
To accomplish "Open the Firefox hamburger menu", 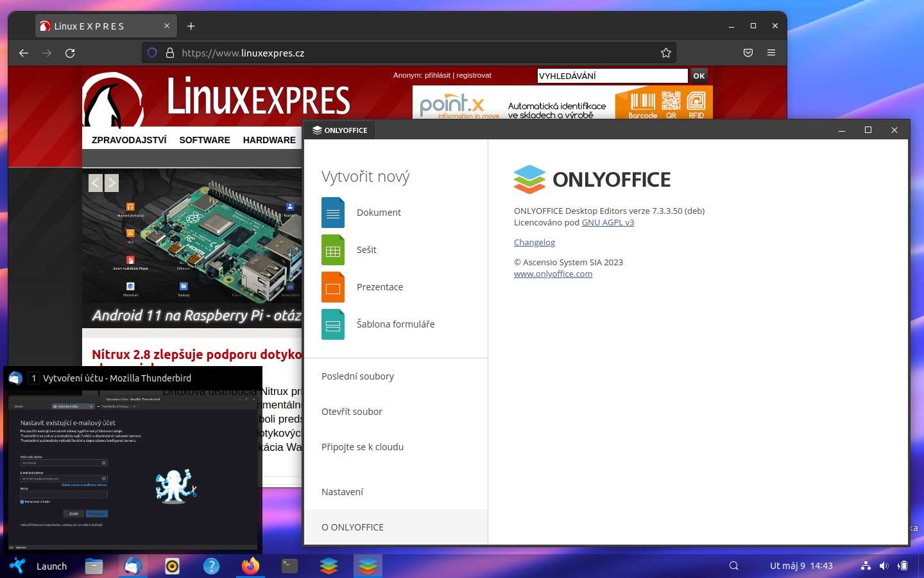I will point(771,53).
